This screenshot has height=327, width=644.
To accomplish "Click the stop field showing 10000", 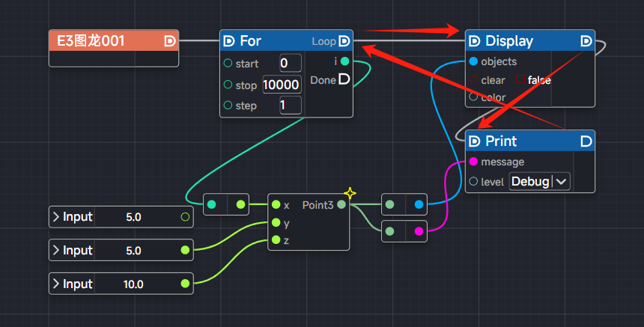I will 282,85.
